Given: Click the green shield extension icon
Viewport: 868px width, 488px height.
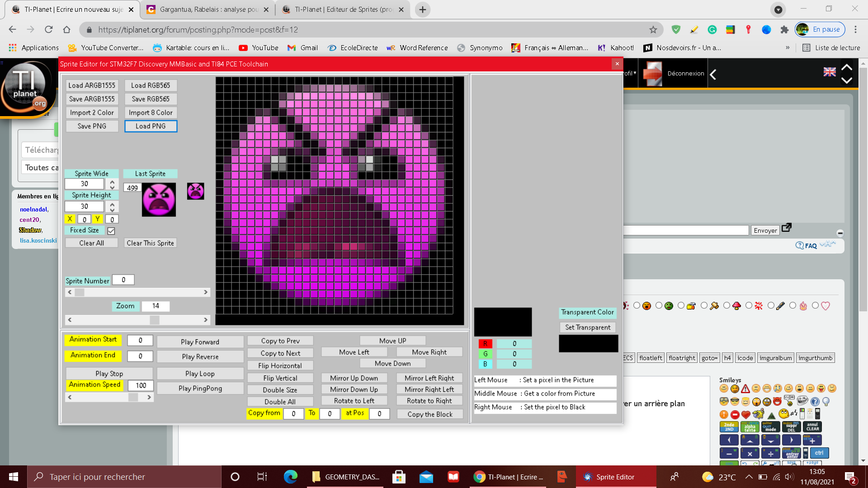Looking at the screenshot, I should pos(676,29).
